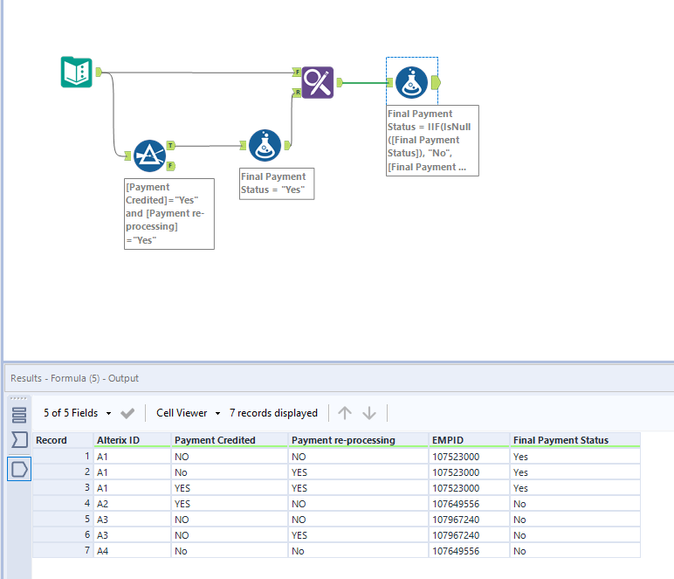Select Payment Credited 'YES' in record 3
This screenshot has height=579, width=674.
point(230,488)
